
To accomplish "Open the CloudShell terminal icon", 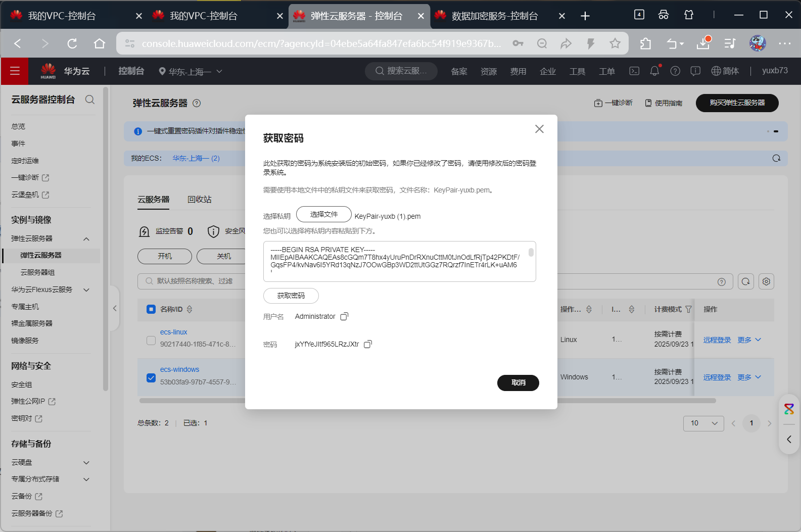I will 634,71.
